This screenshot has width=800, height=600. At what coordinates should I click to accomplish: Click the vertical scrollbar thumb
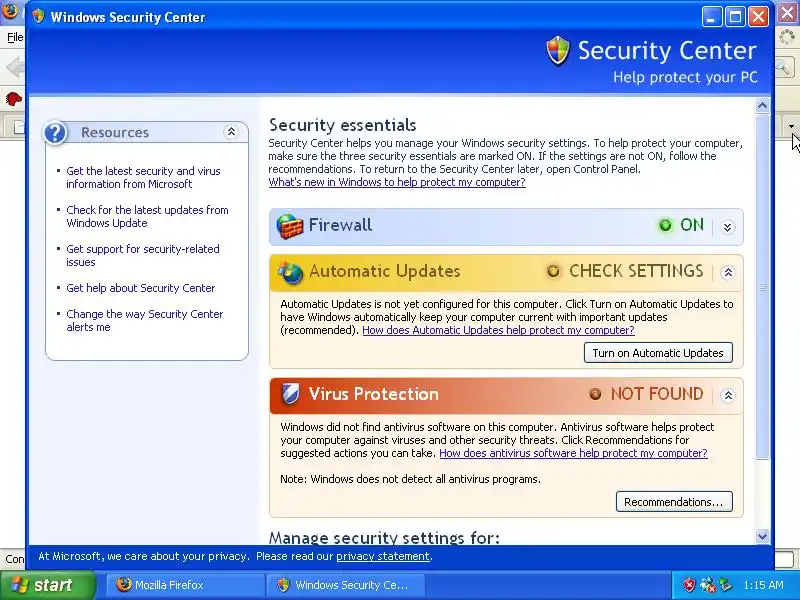[x=762, y=287]
